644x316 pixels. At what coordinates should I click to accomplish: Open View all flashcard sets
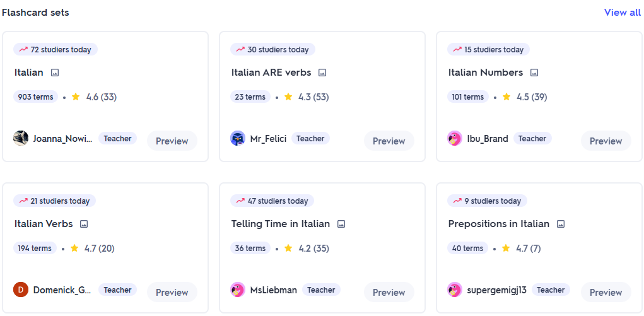point(622,13)
